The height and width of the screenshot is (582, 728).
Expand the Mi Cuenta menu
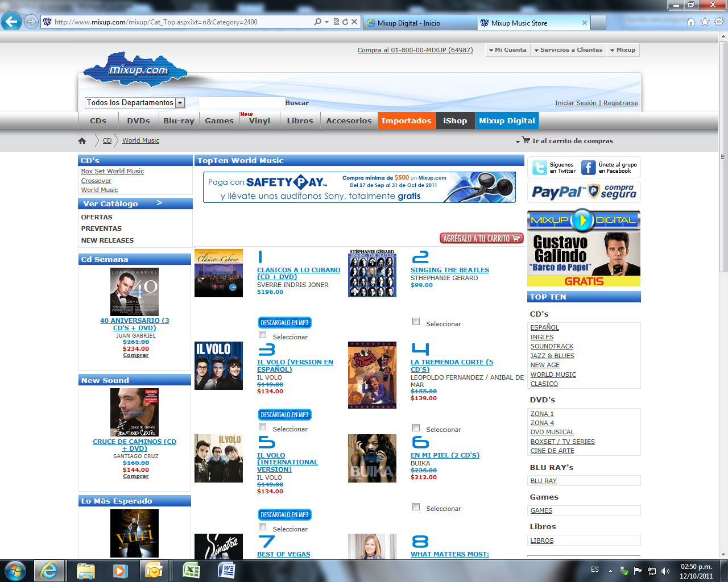(x=507, y=50)
